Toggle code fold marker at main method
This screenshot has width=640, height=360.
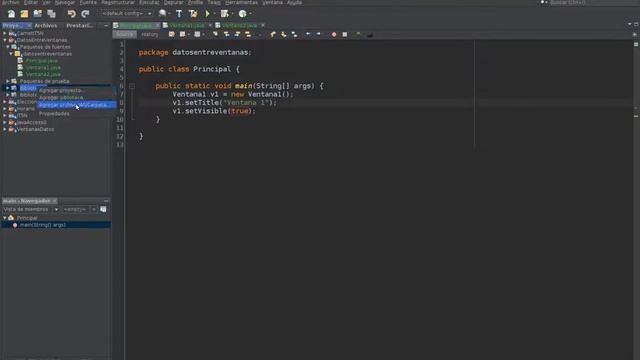tap(132, 86)
